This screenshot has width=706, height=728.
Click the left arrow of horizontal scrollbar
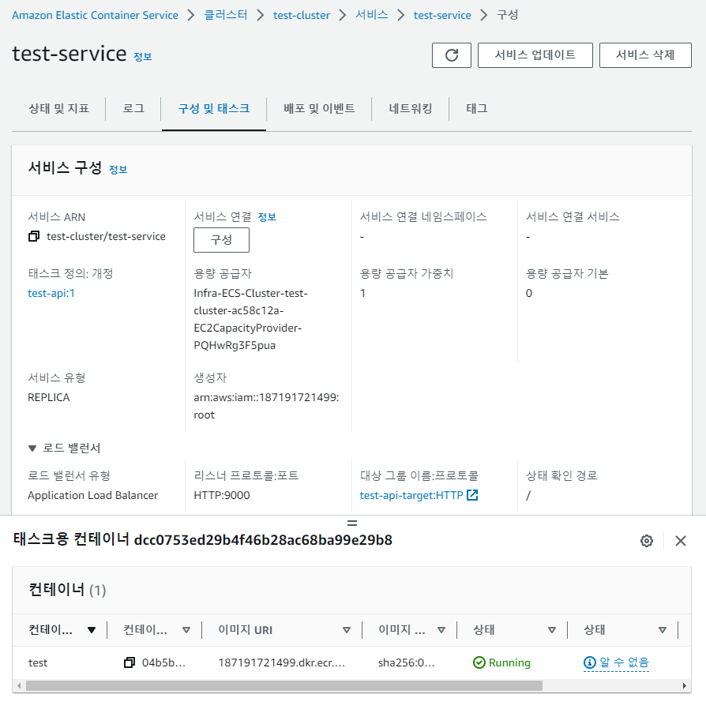[x=19, y=685]
